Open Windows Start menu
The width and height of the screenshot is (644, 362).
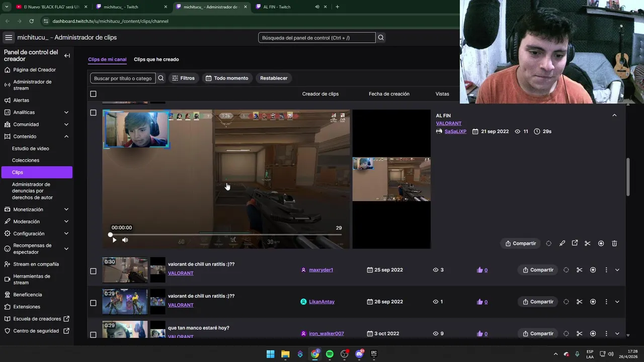270,354
